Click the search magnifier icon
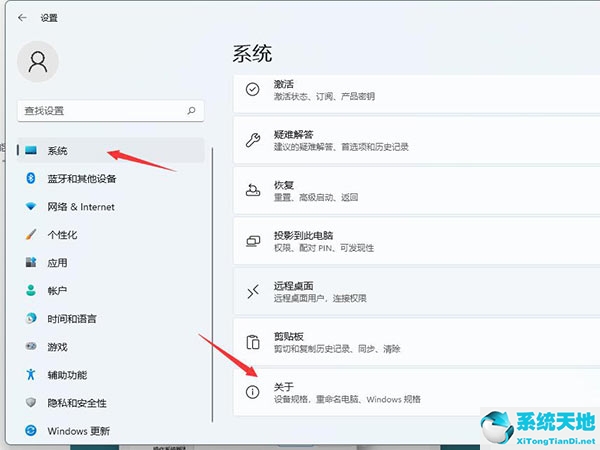 [191, 111]
